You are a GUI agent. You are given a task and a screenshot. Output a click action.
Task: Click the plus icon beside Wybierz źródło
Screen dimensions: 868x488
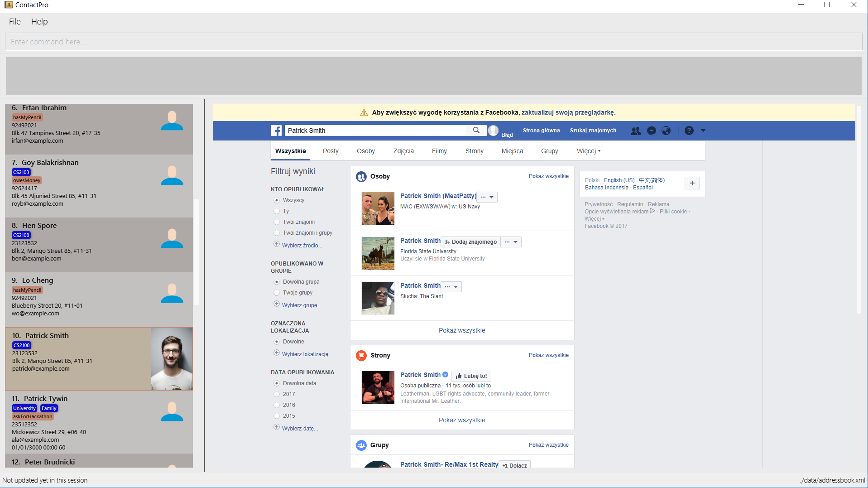coord(277,244)
